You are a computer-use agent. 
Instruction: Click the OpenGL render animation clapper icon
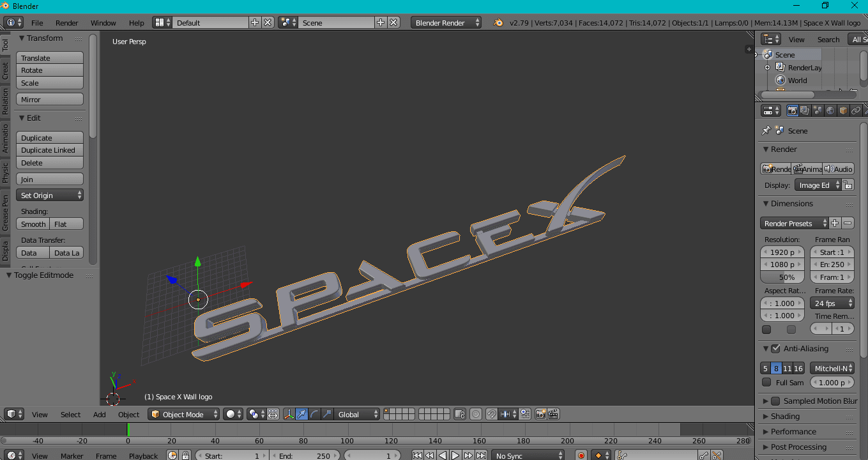pos(553,414)
